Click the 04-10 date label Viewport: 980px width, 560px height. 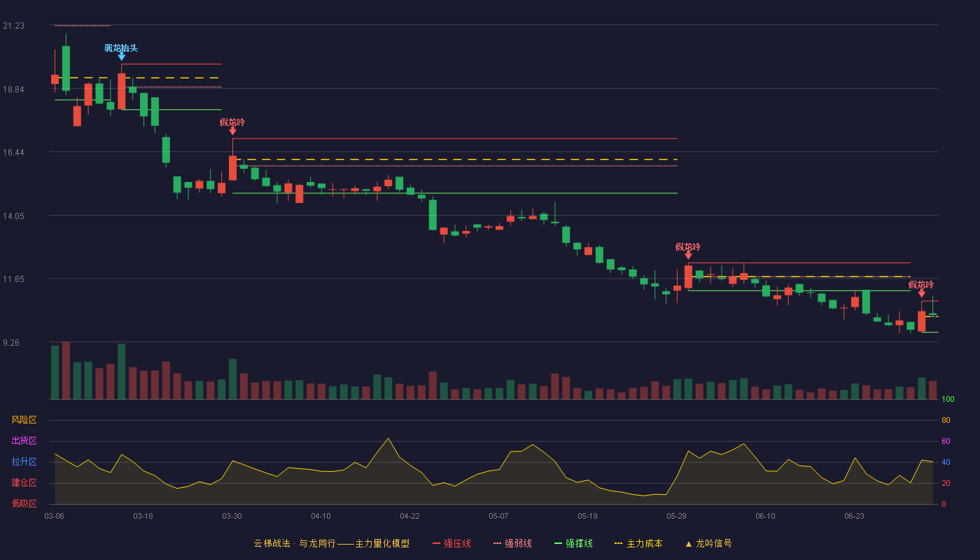click(x=321, y=516)
